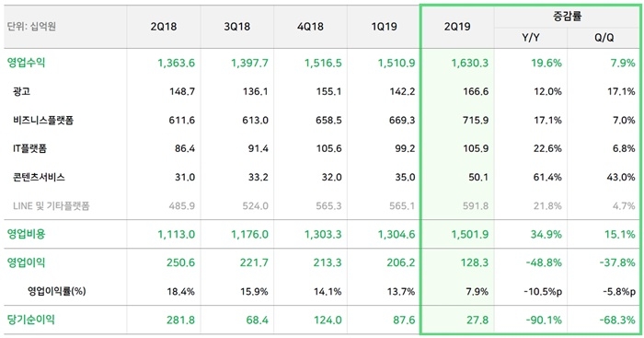Screen dimensions: 644x338
Task: Click the LINE 및 기타플랫폼 row label
Action: pos(51,205)
